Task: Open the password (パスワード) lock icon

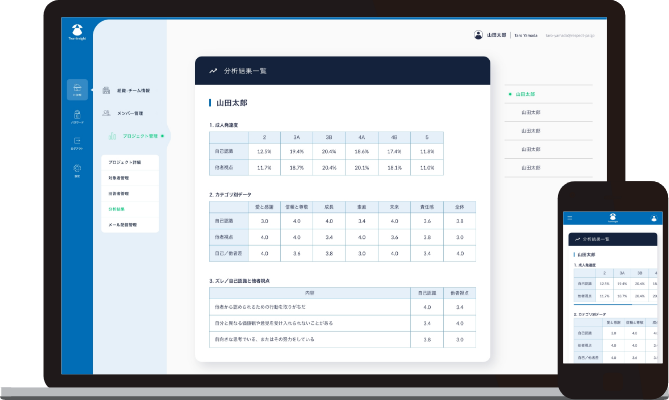Action: click(77, 116)
